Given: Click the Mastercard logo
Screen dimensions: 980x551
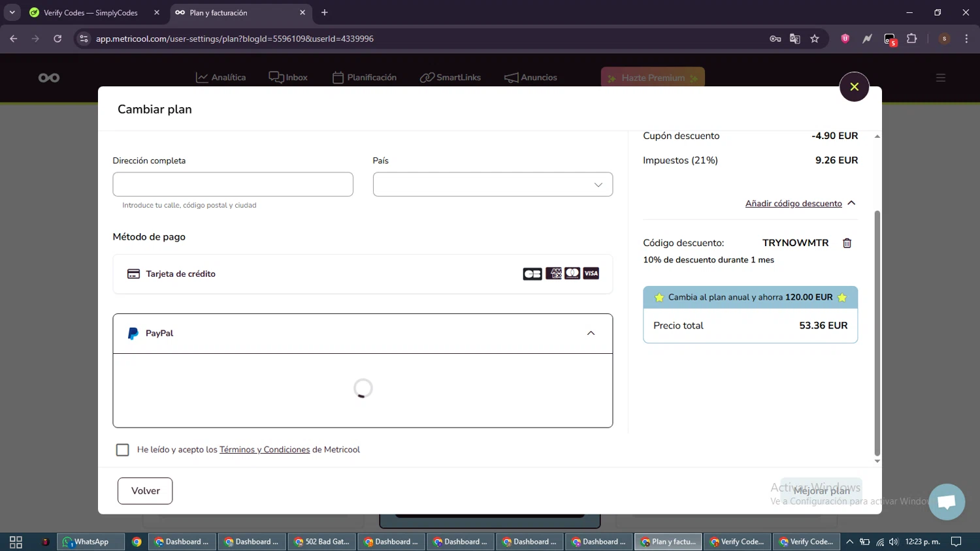Looking at the screenshot, I should click(572, 274).
